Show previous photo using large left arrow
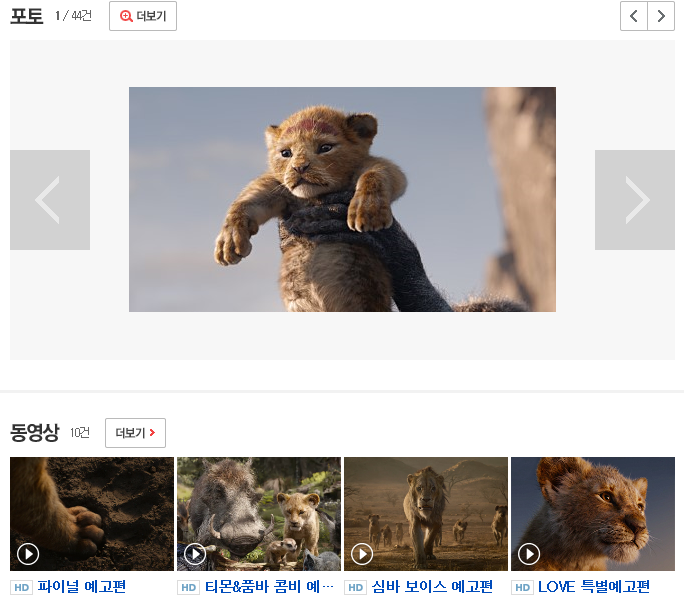684x607 pixels. click(x=50, y=200)
